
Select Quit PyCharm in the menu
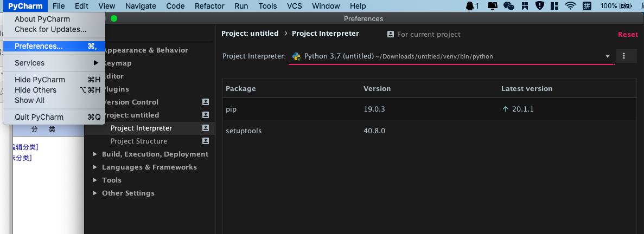tap(39, 117)
